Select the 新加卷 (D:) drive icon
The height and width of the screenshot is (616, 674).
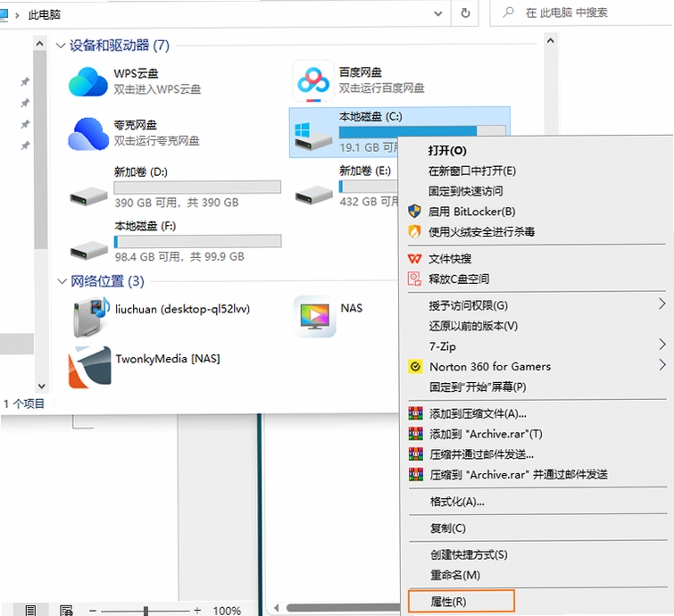coord(88,196)
